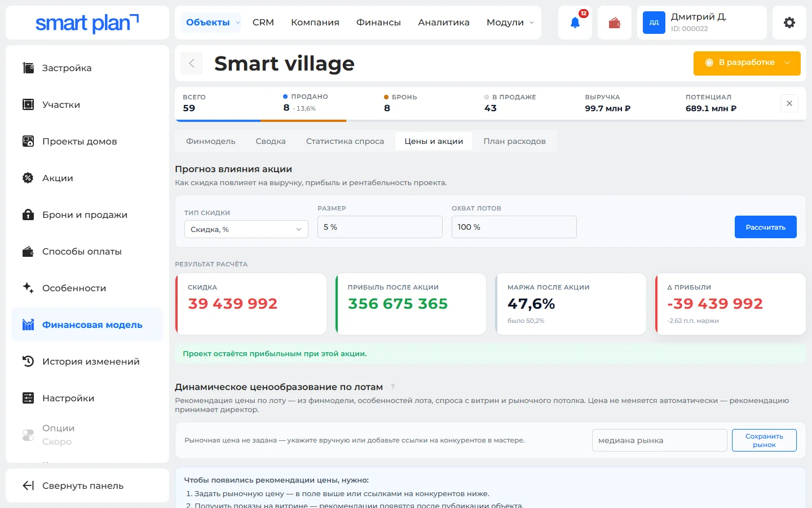Click the Финансовая модель chart icon
This screenshot has width=812, height=508.
click(28, 325)
